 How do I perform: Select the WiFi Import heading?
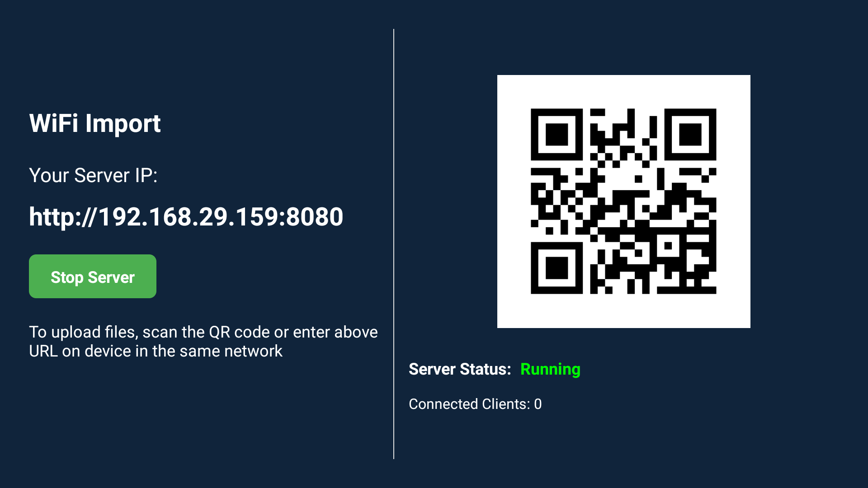[x=95, y=123]
